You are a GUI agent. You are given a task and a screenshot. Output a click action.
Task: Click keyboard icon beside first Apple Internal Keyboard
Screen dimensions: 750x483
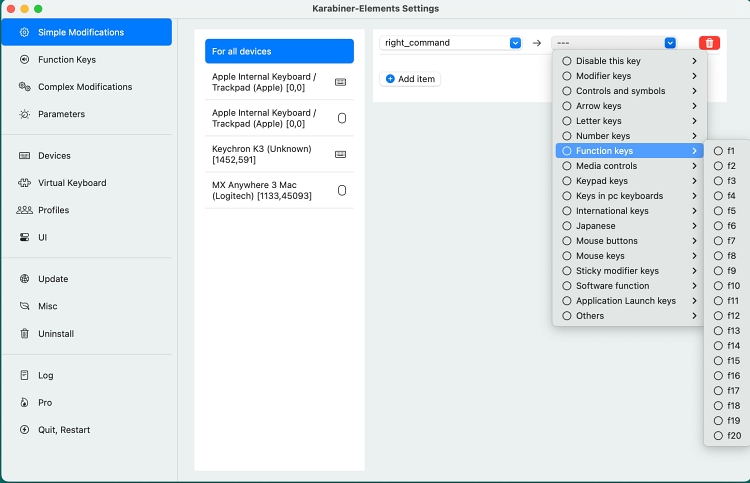click(341, 82)
